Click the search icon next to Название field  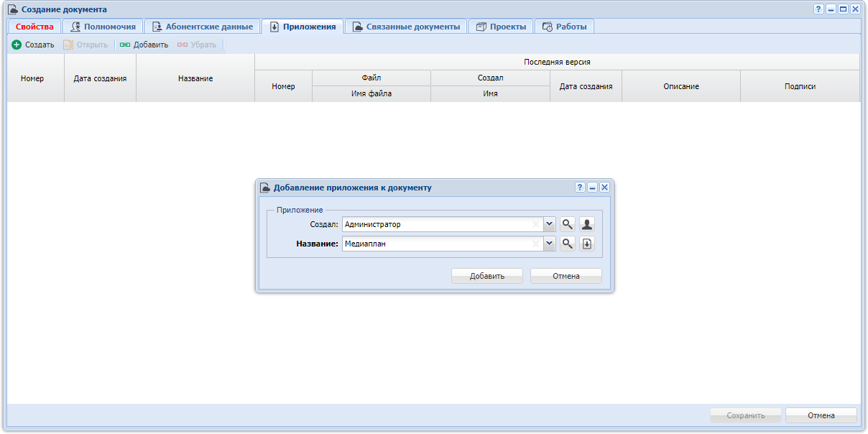(x=567, y=244)
